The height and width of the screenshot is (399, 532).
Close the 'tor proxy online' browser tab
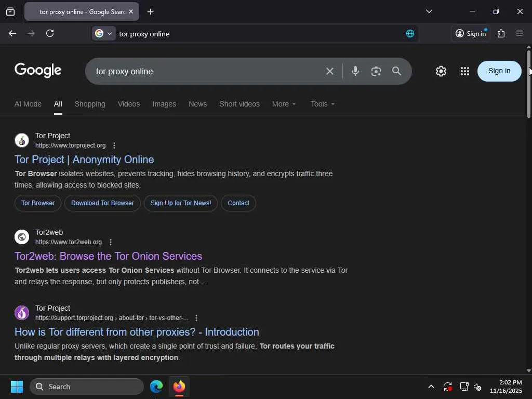pos(131,11)
